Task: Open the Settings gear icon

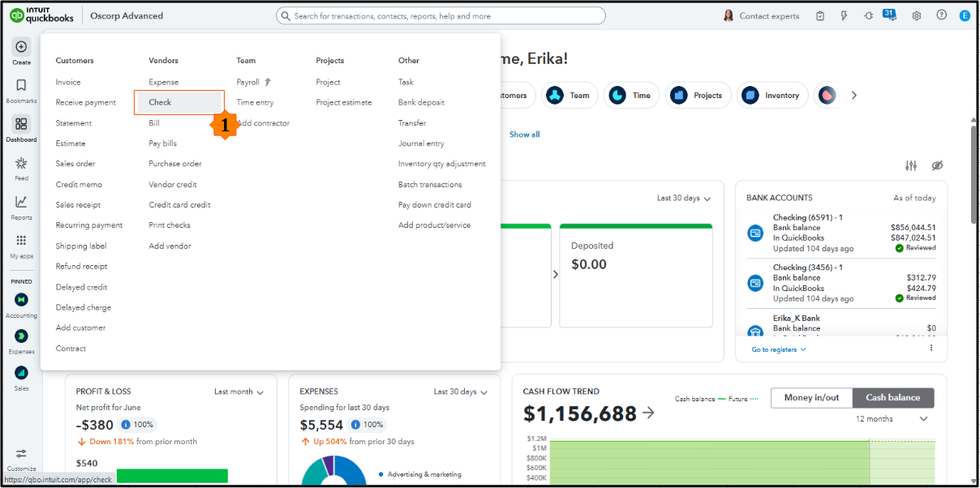Action: [x=917, y=15]
